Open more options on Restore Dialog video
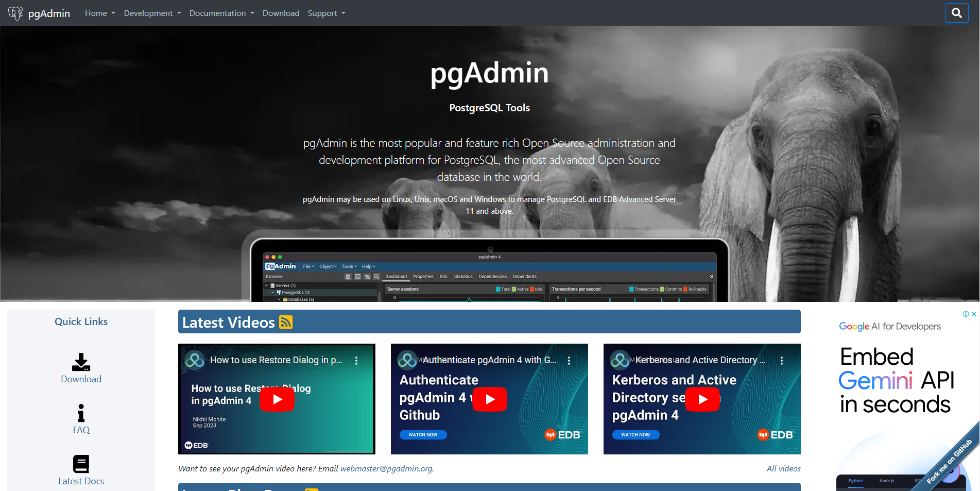The height and width of the screenshot is (491, 980). click(356, 361)
